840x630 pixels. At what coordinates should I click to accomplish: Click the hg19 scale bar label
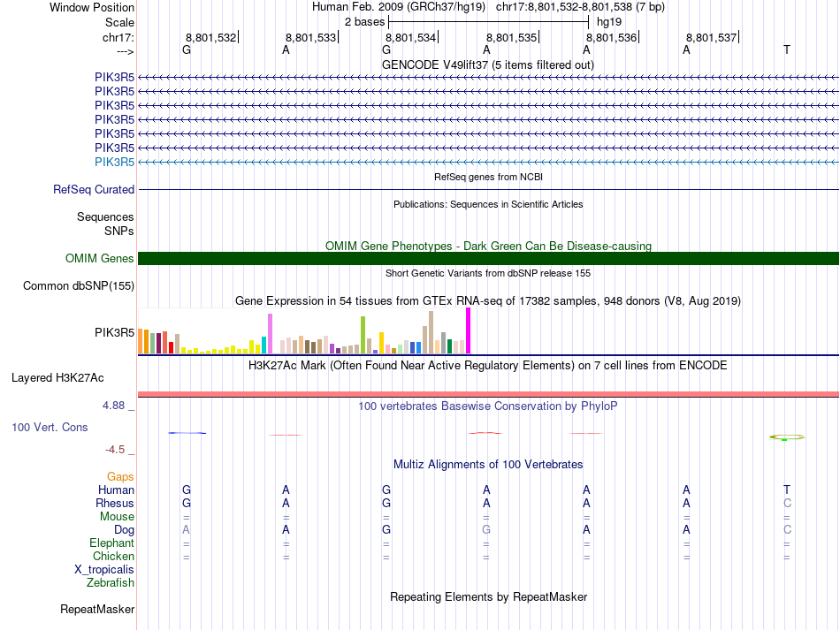point(609,22)
